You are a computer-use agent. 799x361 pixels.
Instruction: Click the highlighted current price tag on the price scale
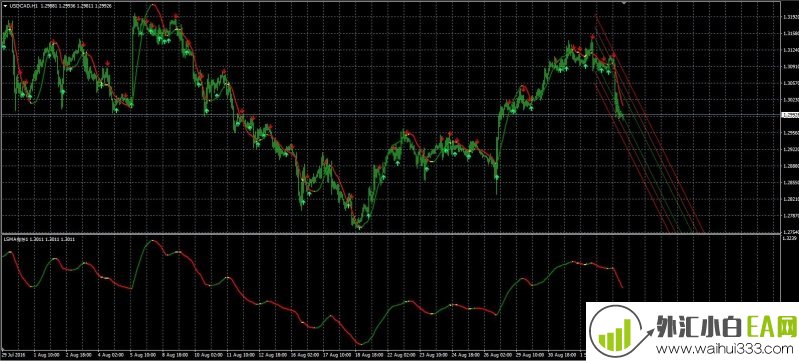789,115
